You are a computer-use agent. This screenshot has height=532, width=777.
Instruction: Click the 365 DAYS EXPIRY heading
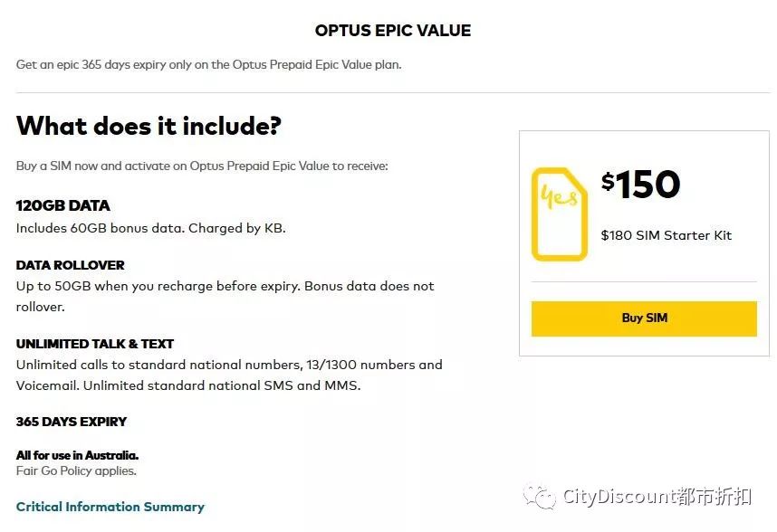72,422
